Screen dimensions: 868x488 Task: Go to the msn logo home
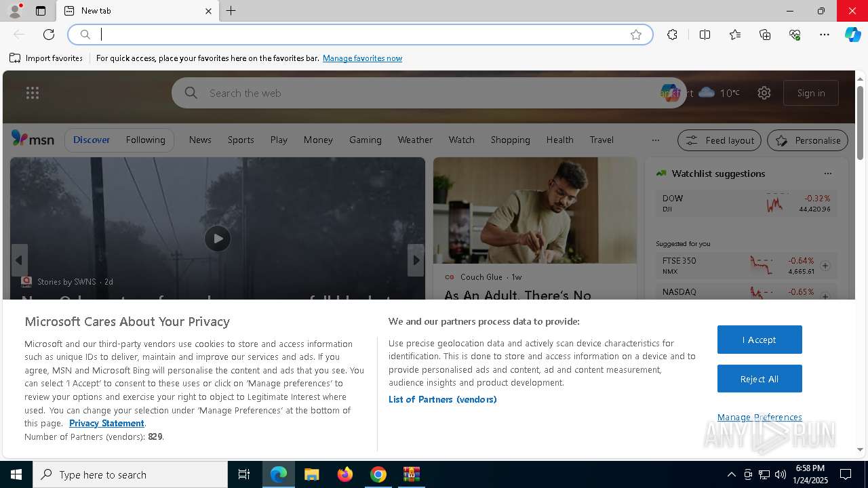[33, 139]
